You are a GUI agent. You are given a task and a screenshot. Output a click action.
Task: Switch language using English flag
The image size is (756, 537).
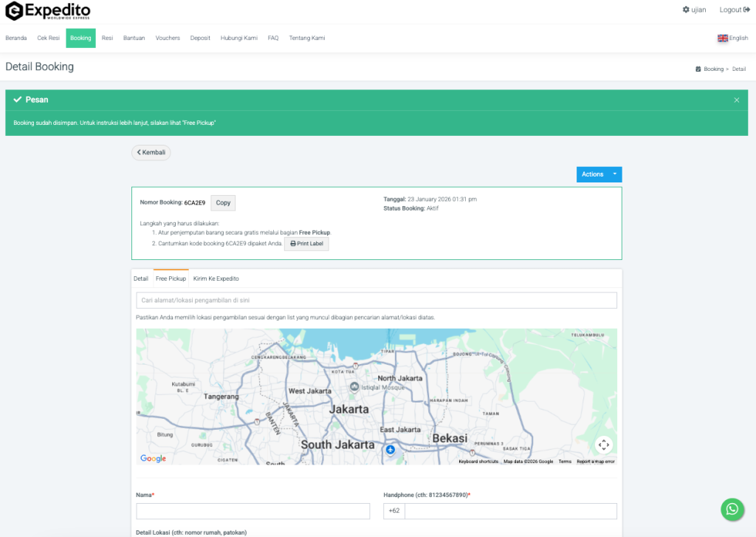(722, 38)
